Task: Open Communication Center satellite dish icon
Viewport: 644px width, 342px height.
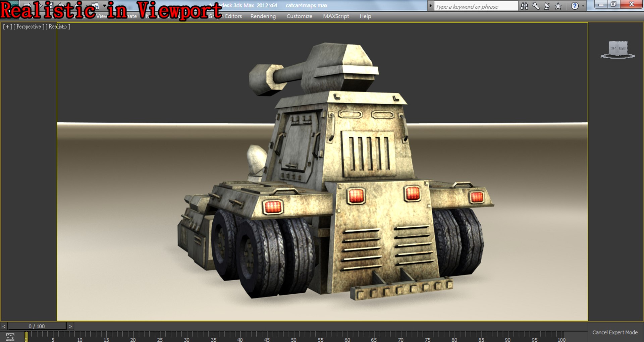Action: coord(547,6)
